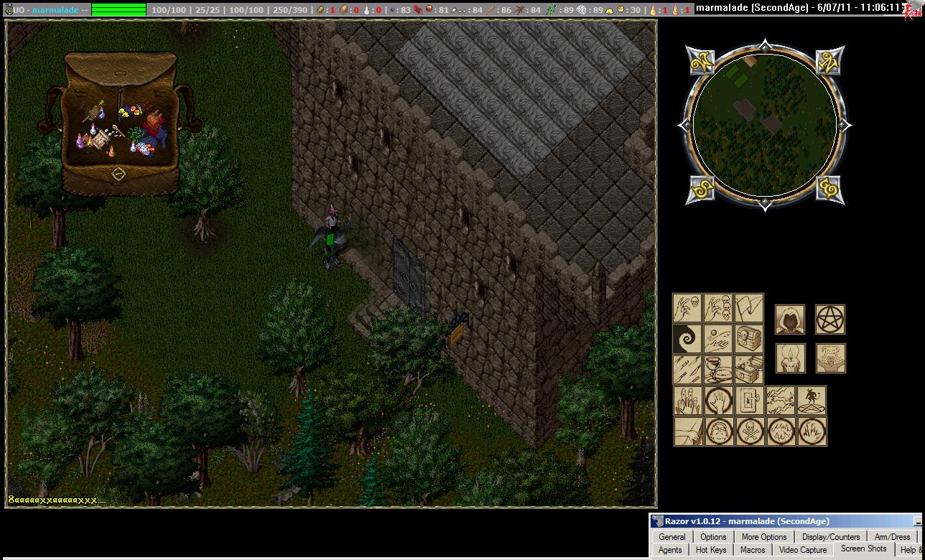
Task: Click the candle icon
Action: 789,358
